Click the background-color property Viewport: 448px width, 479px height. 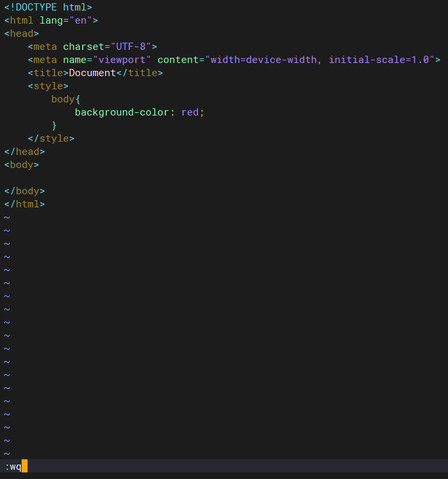[x=121, y=112]
